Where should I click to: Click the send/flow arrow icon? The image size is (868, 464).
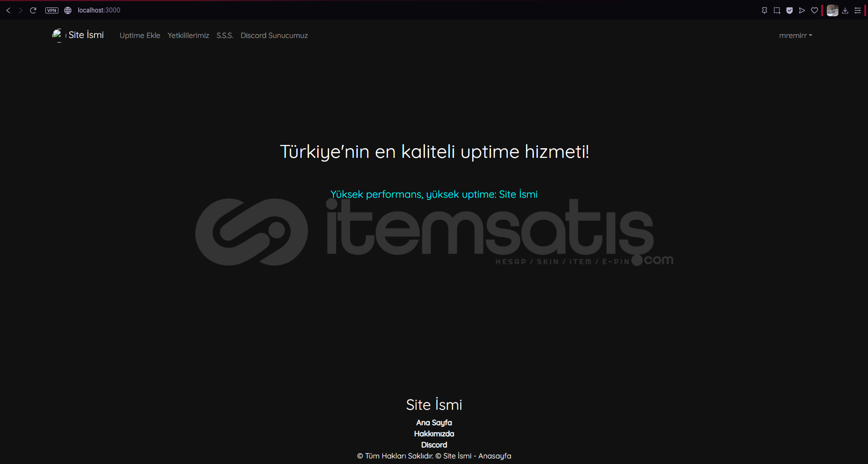[x=802, y=10]
